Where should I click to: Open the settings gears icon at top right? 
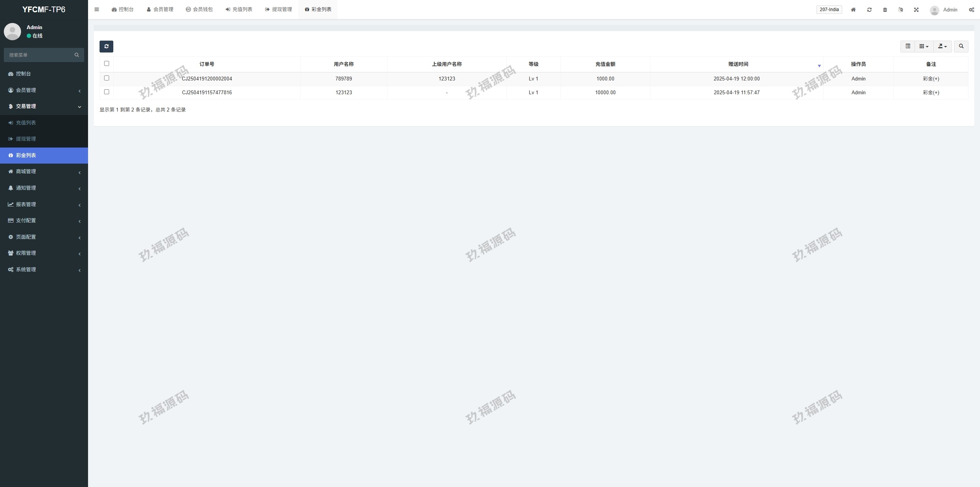click(971, 10)
